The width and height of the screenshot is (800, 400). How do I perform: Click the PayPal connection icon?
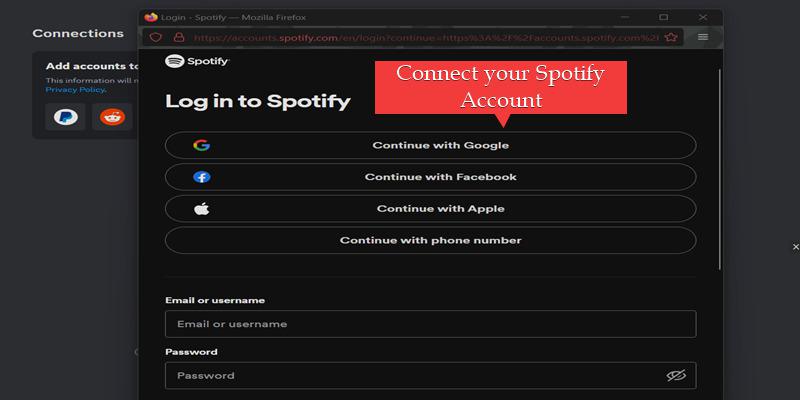click(65, 116)
